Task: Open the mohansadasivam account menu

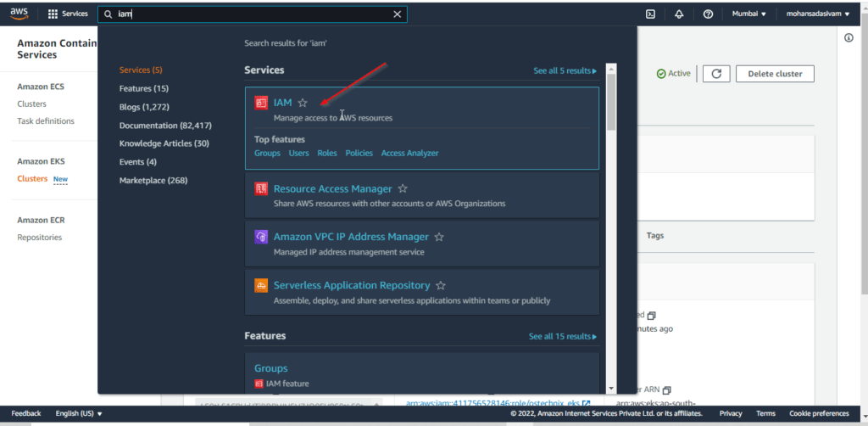Action: [818, 14]
